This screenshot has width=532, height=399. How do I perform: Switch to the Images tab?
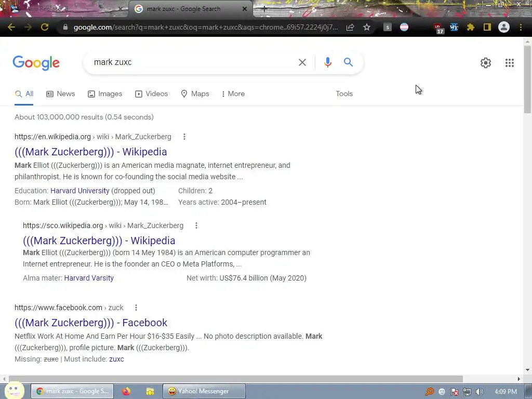[x=105, y=94]
